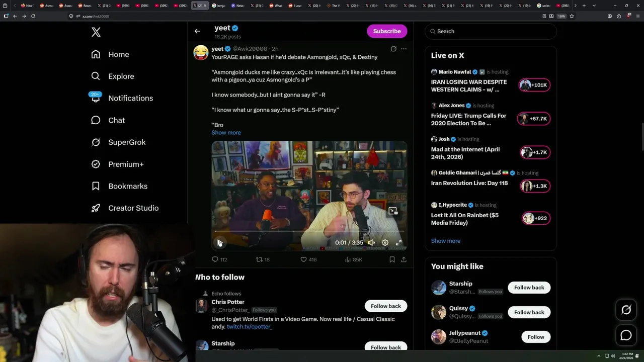Open the Chat section
Viewport: 644px width, 362px height.
(108, 120)
